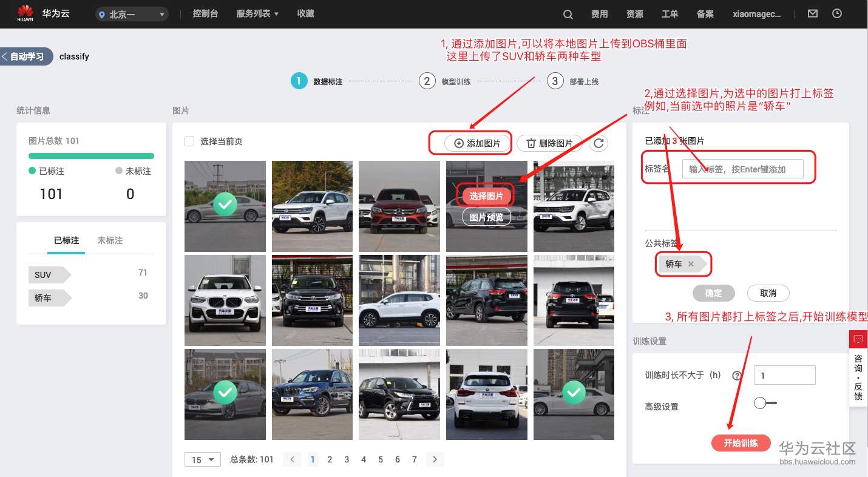Go to page 5
868x477 pixels.
381,459
